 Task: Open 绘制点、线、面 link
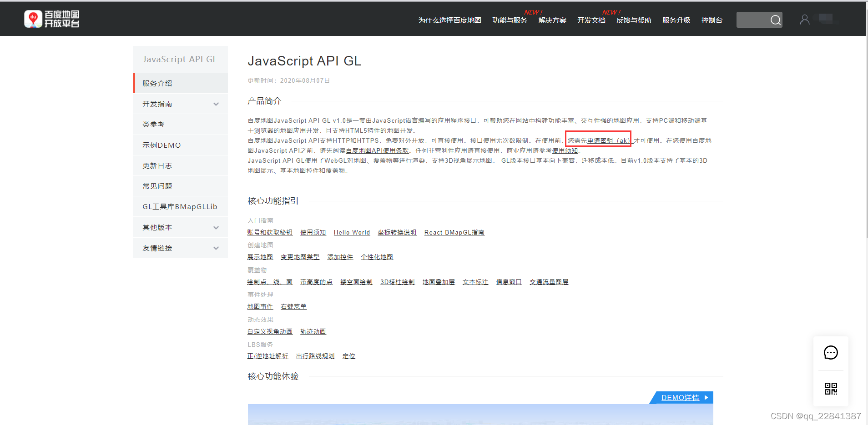(270, 282)
